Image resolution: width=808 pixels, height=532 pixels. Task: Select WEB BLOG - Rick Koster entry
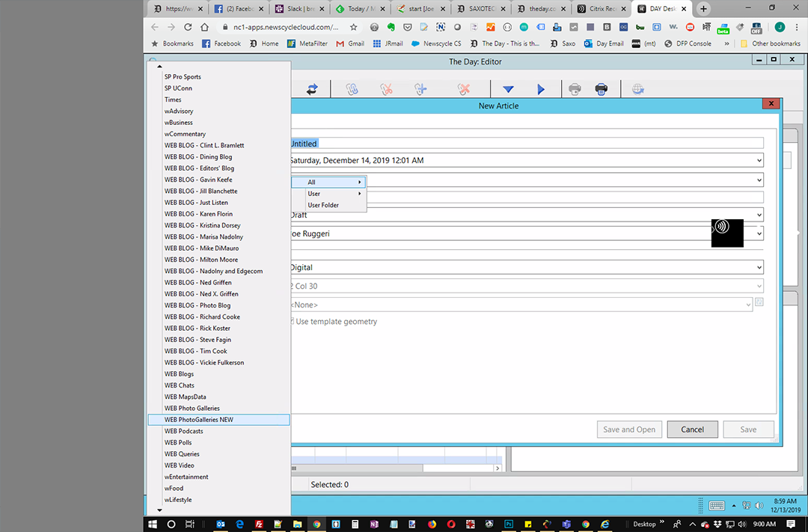pos(219,328)
